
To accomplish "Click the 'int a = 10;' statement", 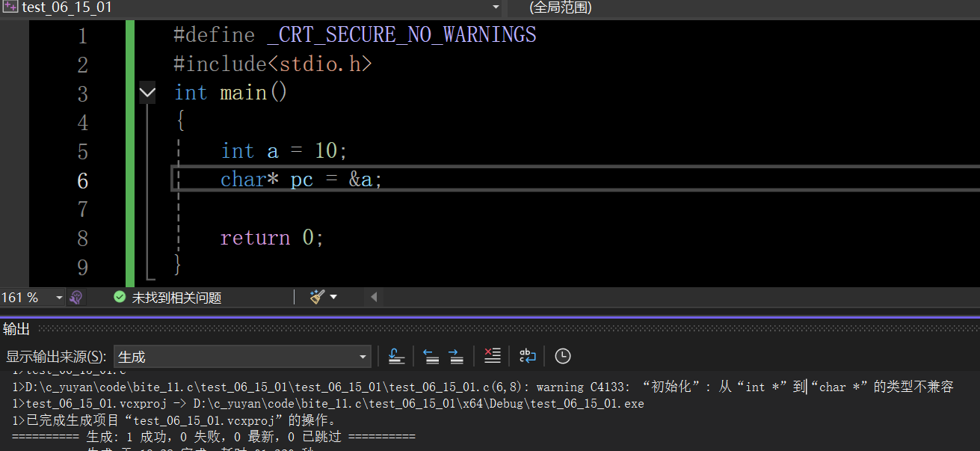I will click(x=284, y=151).
